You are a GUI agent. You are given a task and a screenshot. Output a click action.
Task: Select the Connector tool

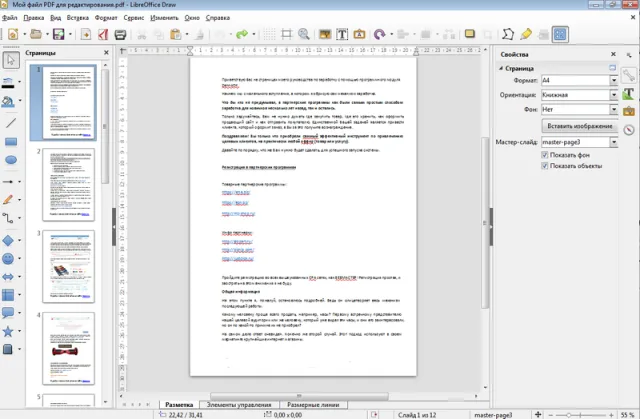[x=8, y=218]
